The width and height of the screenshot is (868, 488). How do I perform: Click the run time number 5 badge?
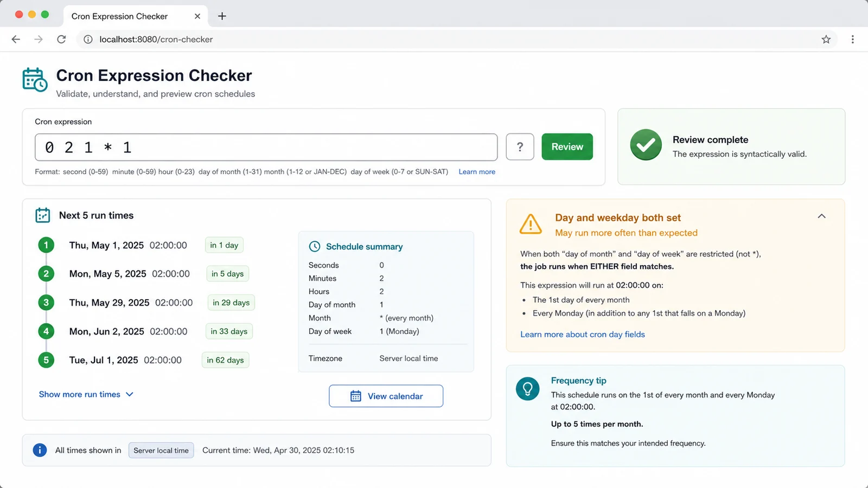[x=46, y=360]
